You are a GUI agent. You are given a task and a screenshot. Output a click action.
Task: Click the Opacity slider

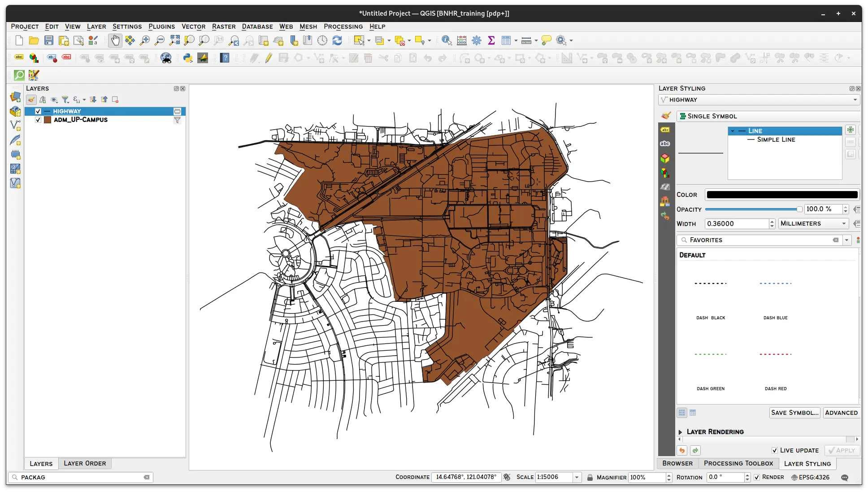(754, 209)
